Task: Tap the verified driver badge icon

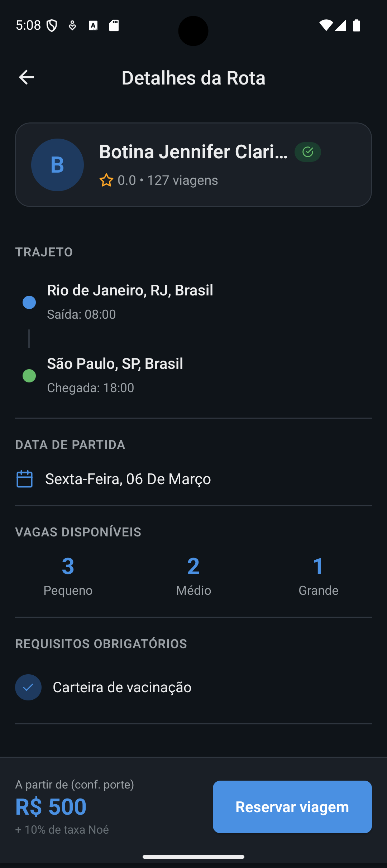Action: click(x=307, y=152)
